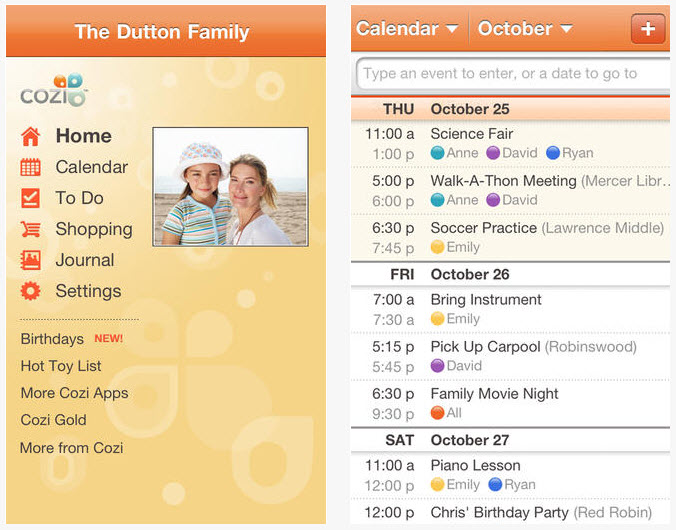This screenshot has height=530, width=676.
Task: Open the family beach photo thumbnail
Action: click(230, 187)
